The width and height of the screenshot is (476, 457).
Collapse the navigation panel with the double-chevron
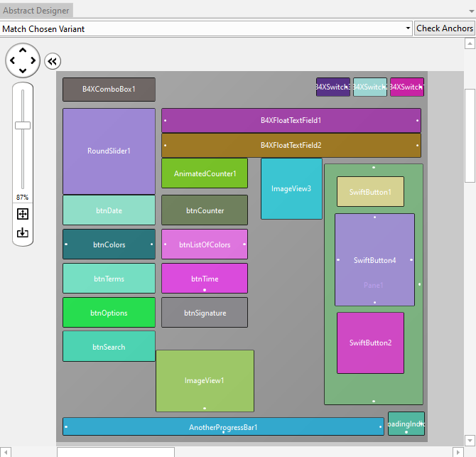(x=53, y=61)
